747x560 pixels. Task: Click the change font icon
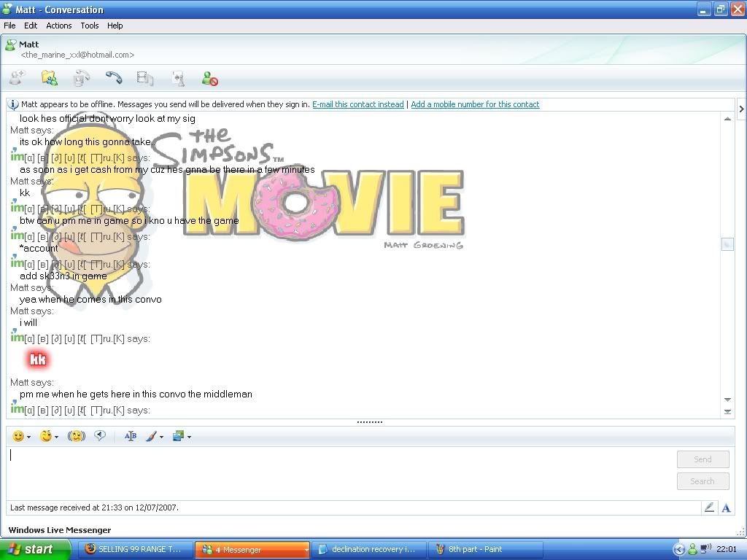[x=131, y=436]
